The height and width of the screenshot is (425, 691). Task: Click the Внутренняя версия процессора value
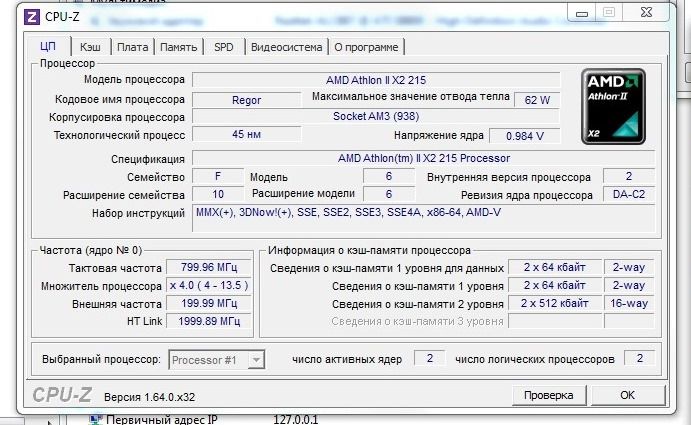click(629, 176)
